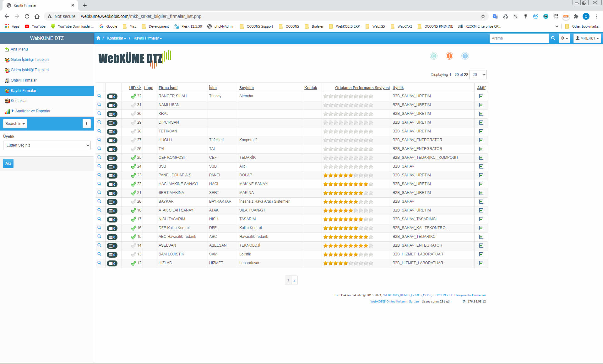Sort by Firma İsmi column header
This screenshot has height=364, width=603.
168,88
